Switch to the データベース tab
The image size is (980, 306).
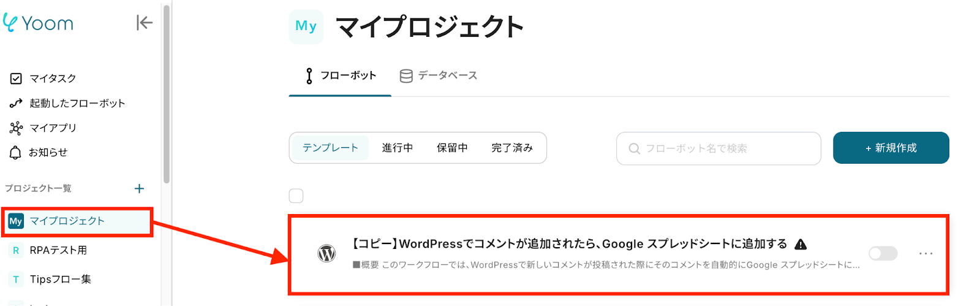(439, 75)
